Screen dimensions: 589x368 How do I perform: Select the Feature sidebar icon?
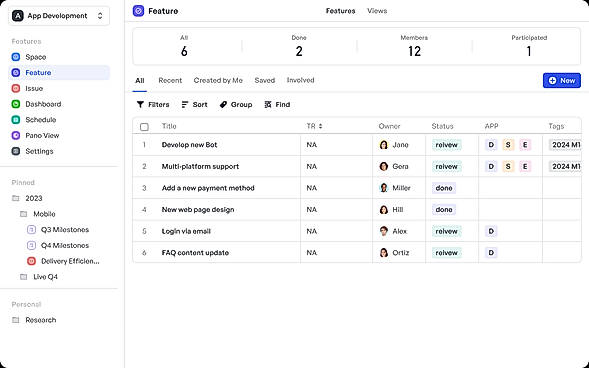(16, 72)
